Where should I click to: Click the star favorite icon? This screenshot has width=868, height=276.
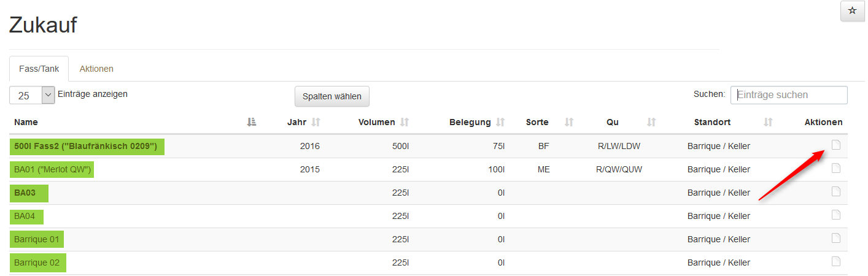[x=852, y=11]
